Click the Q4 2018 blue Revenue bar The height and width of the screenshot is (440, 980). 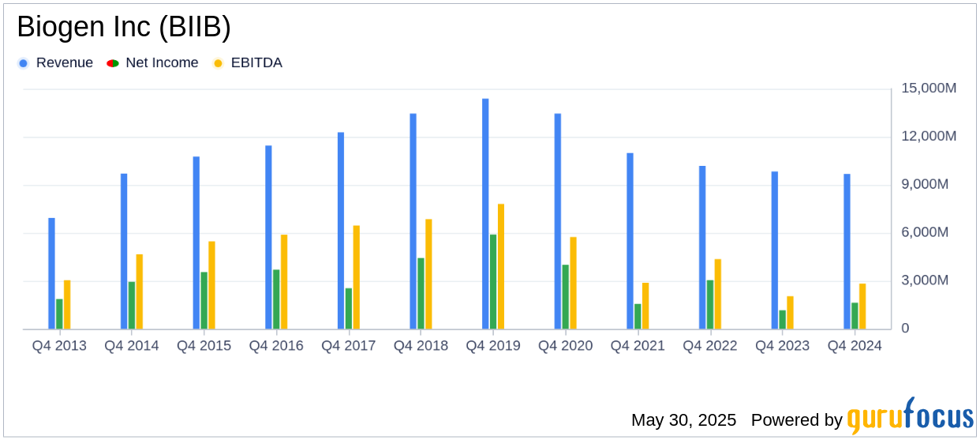pyautogui.click(x=413, y=221)
